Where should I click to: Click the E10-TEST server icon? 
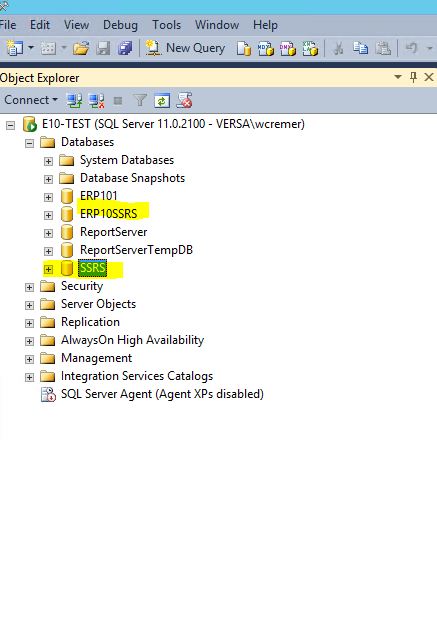click(x=30, y=124)
